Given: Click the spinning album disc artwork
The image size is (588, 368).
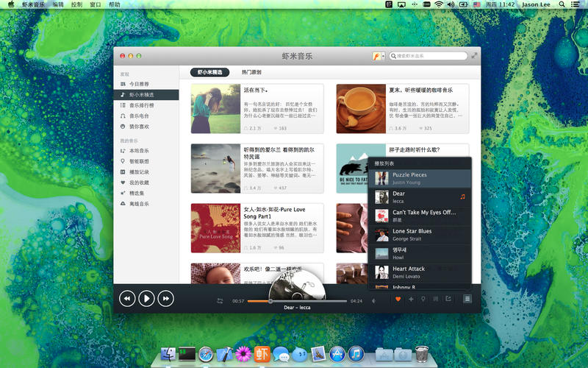Looking at the screenshot, I should click(x=297, y=284).
